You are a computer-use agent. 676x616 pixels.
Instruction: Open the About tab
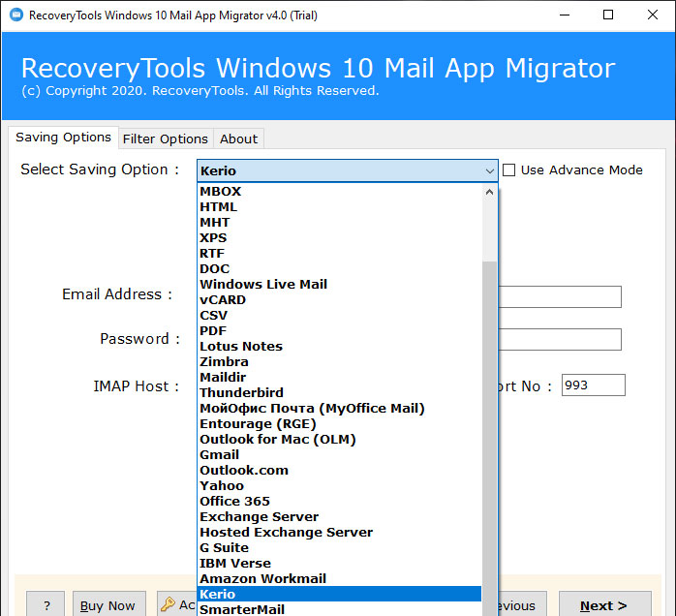pyautogui.click(x=238, y=139)
